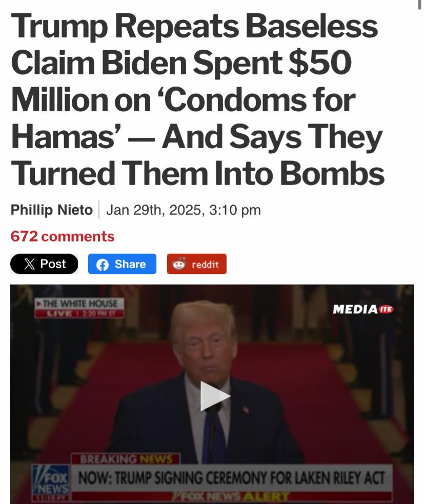The image size is (424, 504).
Task: Click the article headline about baseless claim
Action: click(198, 99)
